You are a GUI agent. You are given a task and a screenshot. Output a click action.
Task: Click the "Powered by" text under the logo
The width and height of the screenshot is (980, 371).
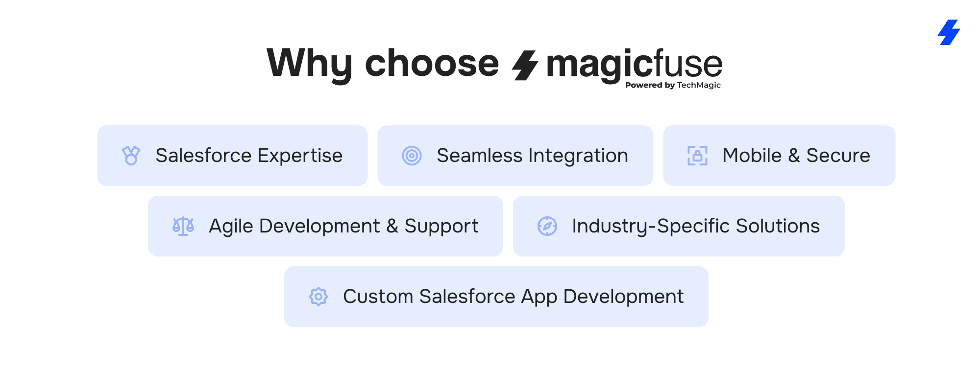[x=650, y=85]
